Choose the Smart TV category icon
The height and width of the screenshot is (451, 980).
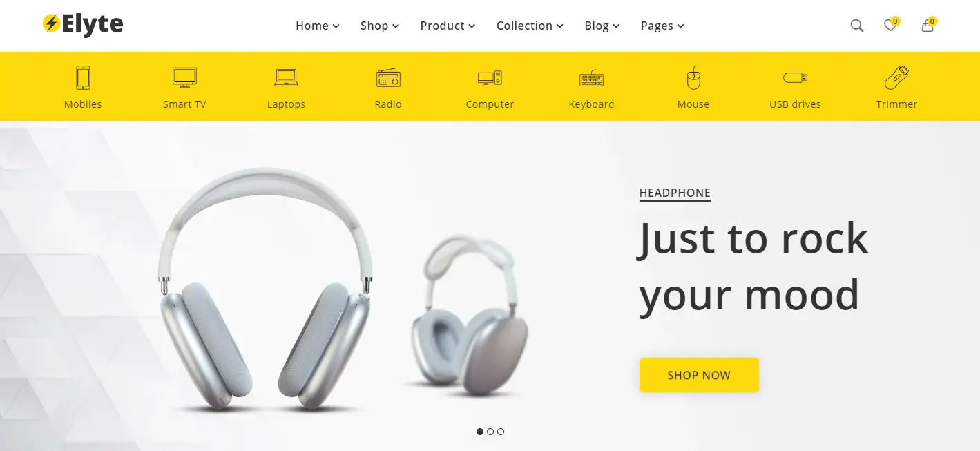coord(184,77)
